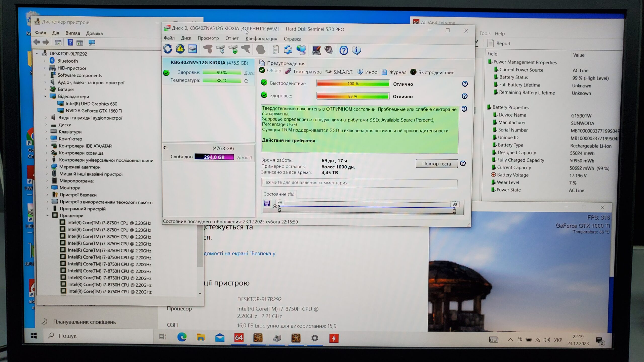Select NVIDIA GeForce GTX 1660 Ti device

tap(94, 111)
